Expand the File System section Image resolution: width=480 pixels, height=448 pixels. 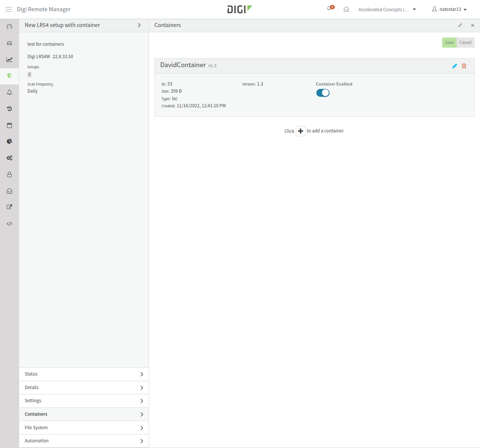click(x=84, y=428)
